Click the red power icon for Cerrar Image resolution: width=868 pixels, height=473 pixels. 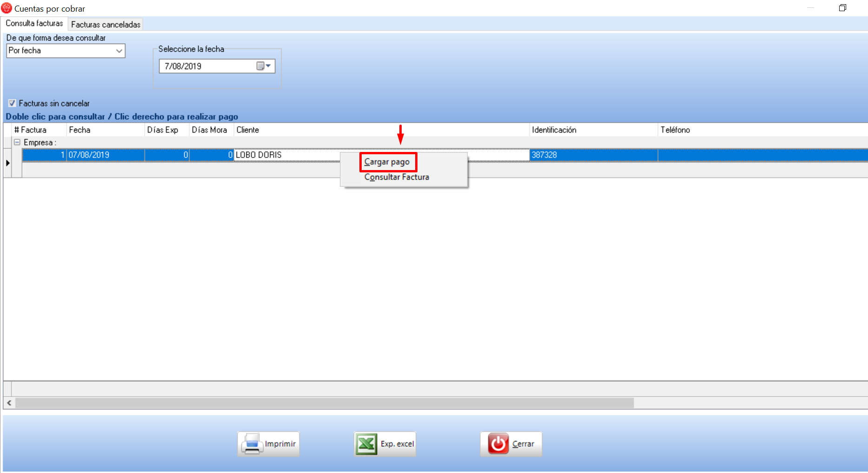[498, 444]
